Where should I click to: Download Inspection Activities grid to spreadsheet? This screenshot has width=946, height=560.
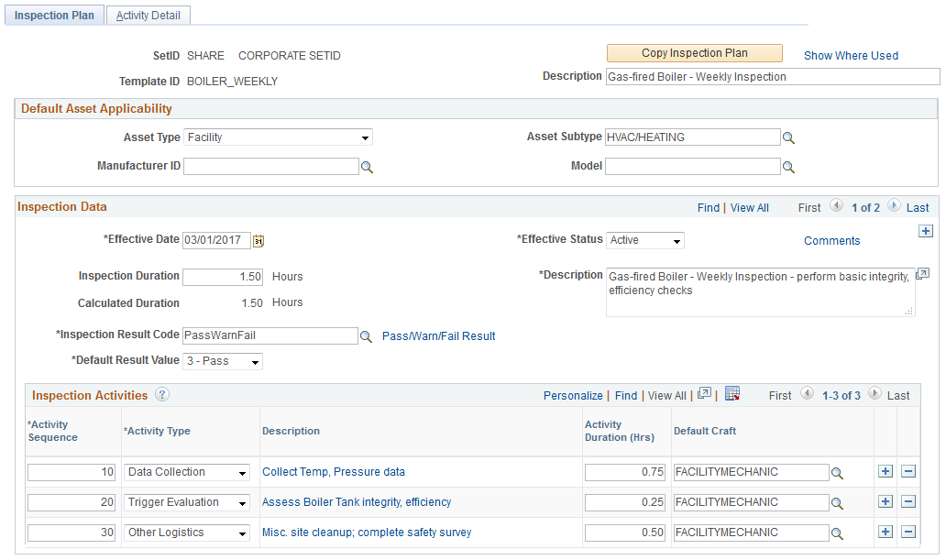[x=732, y=394]
